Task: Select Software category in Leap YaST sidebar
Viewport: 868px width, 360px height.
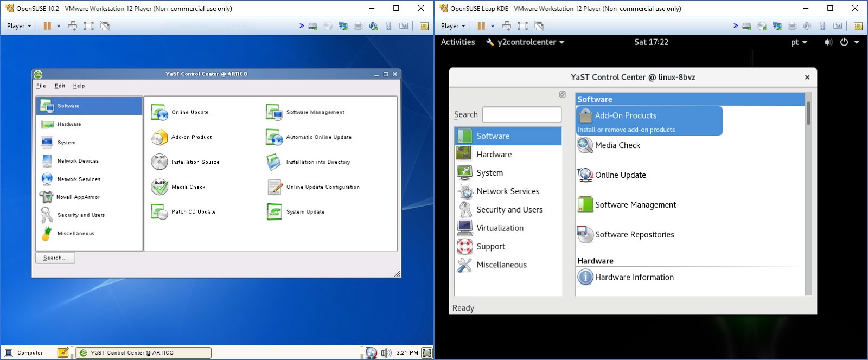Action: tap(508, 136)
